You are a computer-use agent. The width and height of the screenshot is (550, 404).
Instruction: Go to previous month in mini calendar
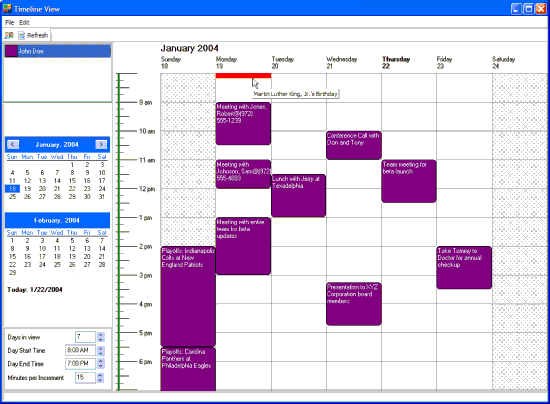coord(13,144)
